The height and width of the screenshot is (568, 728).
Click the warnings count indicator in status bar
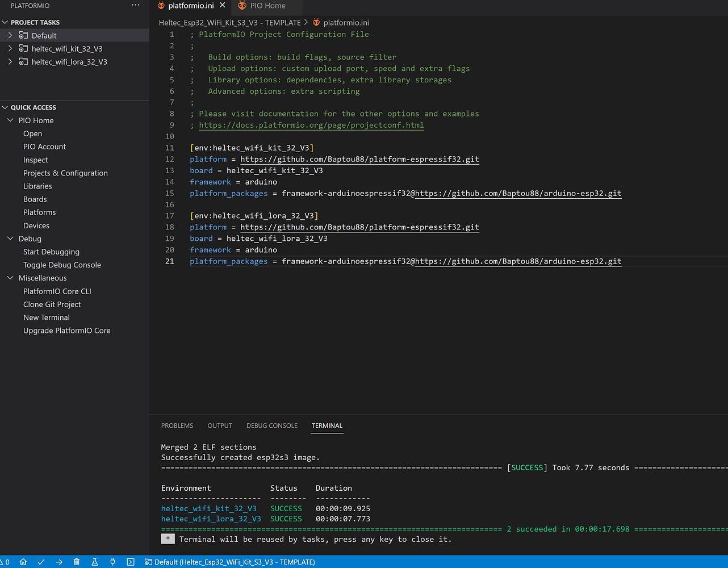click(x=5, y=562)
